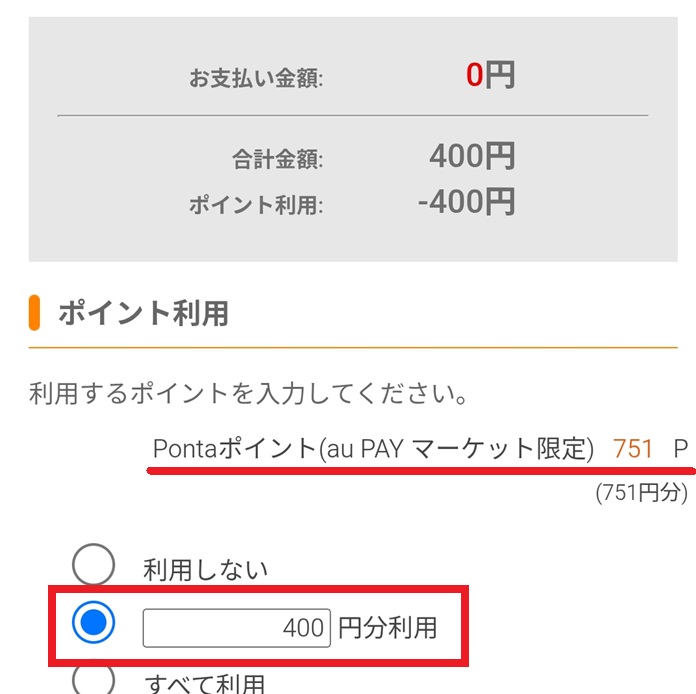Click the すべて利用 label text
Image resolution: width=696 pixels, height=694 pixels.
(205, 685)
